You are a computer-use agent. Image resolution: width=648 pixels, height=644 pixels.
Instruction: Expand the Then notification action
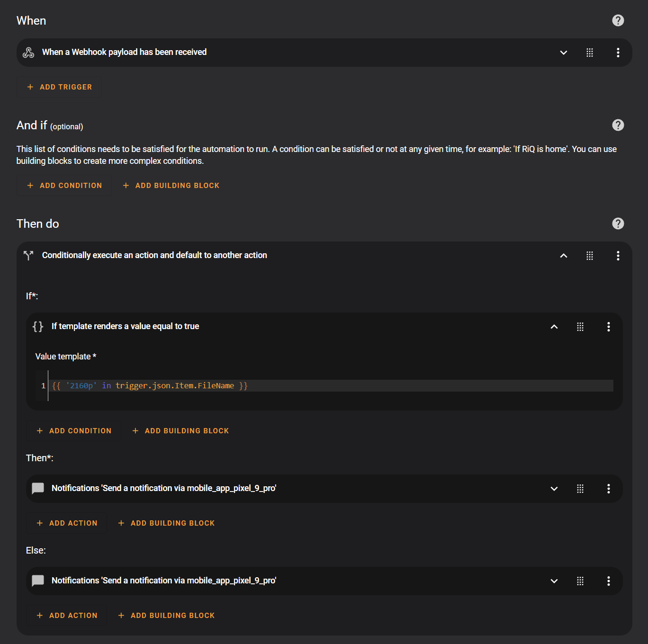tap(554, 489)
